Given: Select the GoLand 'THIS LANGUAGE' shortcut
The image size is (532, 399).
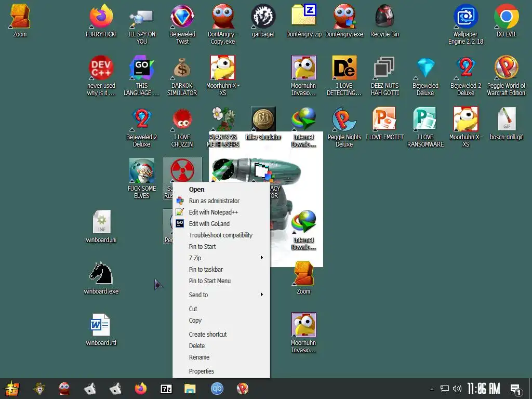Looking at the screenshot, I should click(x=141, y=76).
